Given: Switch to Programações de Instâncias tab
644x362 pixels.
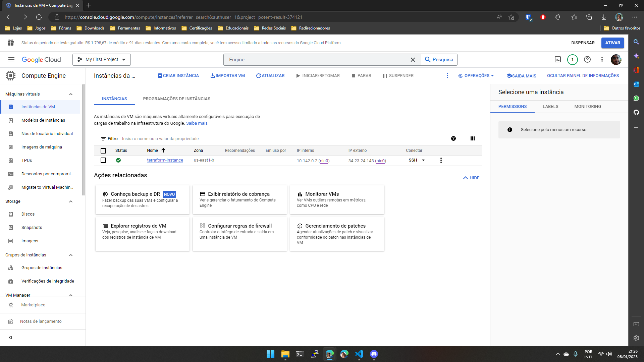Looking at the screenshot, I should (x=176, y=99).
